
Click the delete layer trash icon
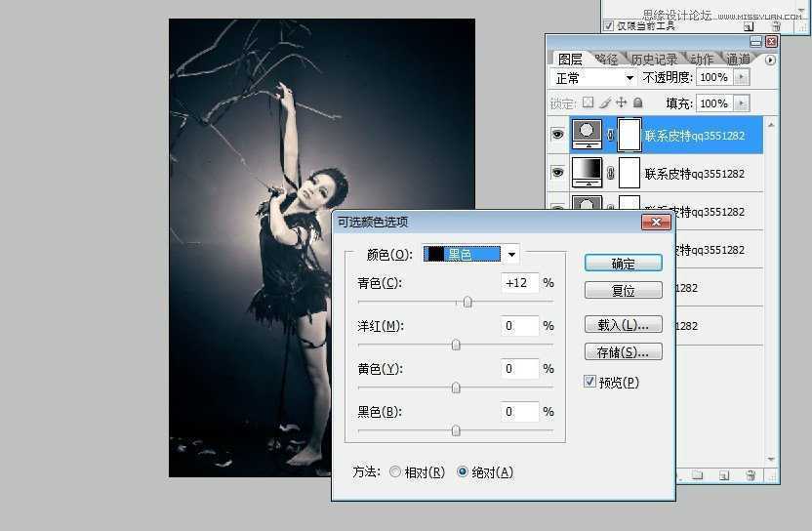[x=751, y=474]
